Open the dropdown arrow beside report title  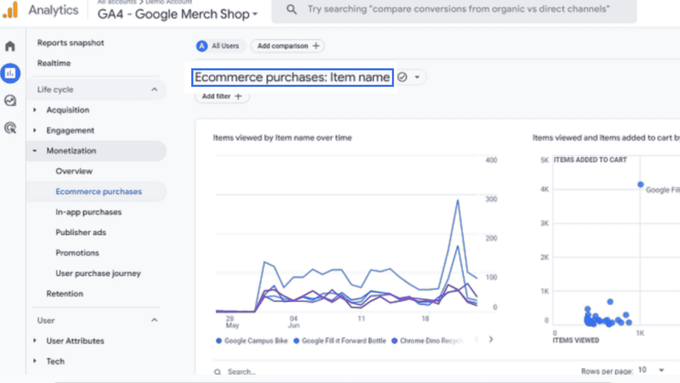coord(417,77)
